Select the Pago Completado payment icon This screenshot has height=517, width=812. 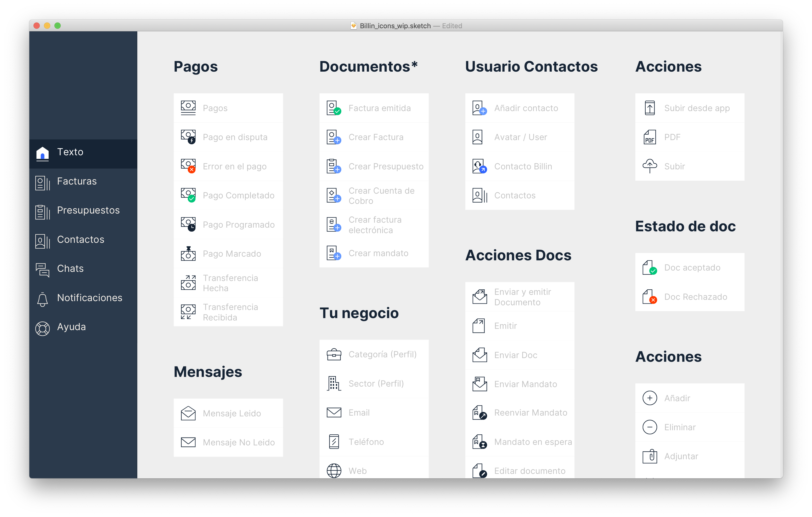(x=188, y=195)
